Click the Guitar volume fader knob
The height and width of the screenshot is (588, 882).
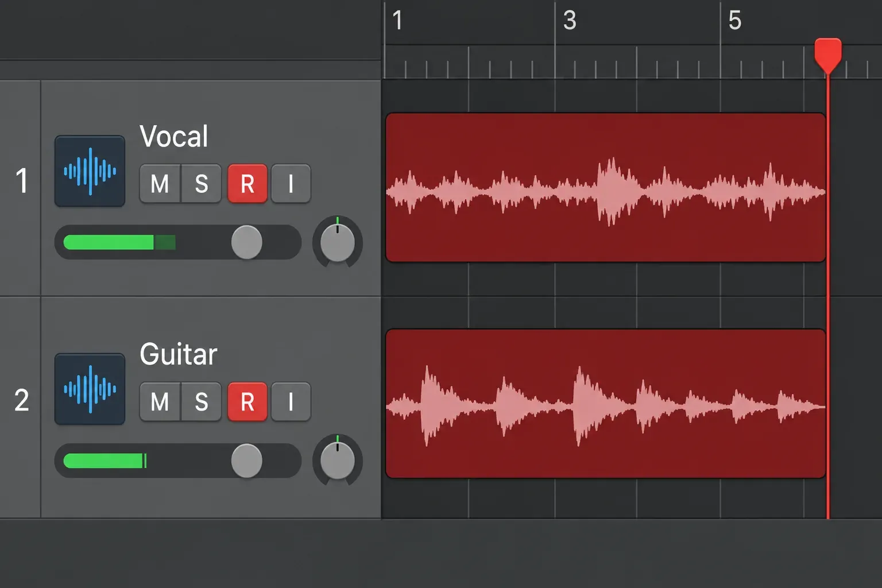247,461
